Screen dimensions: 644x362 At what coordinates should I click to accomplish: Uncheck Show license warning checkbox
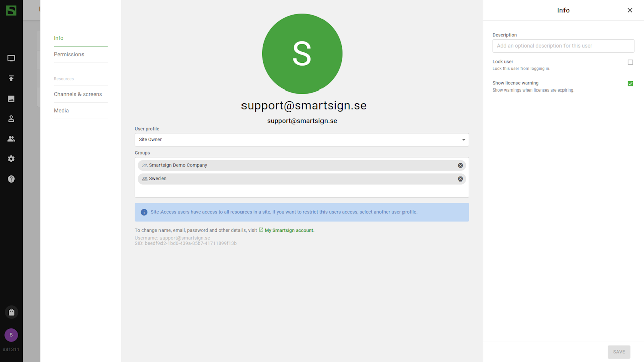pyautogui.click(x=630, y=84)
